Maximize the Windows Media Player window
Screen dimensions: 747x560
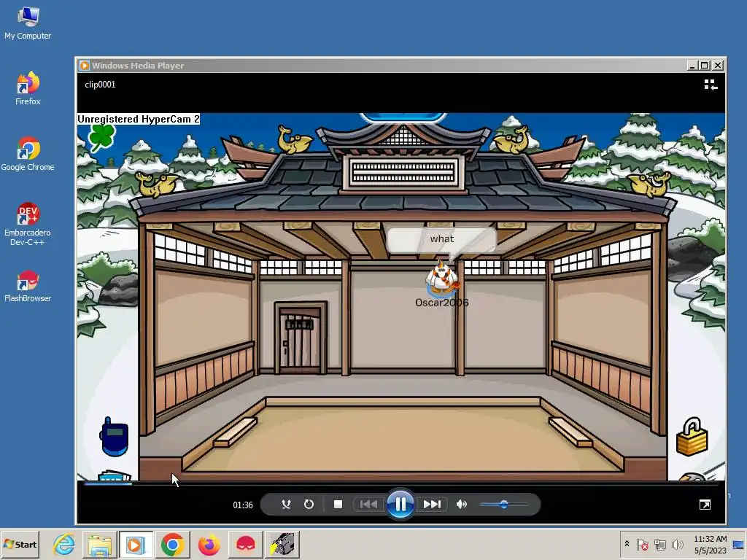click(x=705, y=65)
